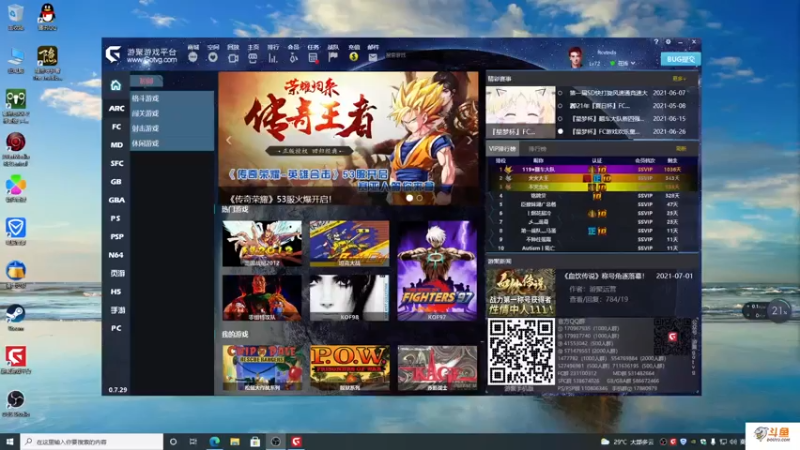Select GBA platform in sidebar

pyautogui.click(x=116, y=200)
